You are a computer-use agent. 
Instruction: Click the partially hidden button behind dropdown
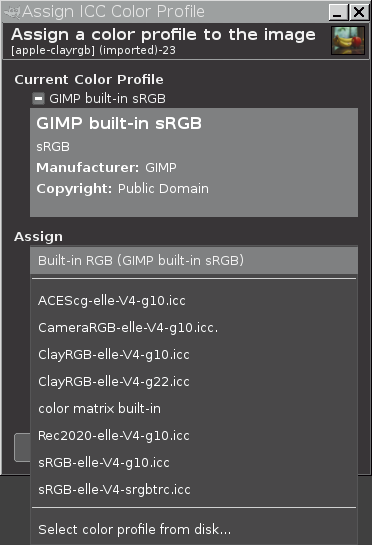point(22,448)
